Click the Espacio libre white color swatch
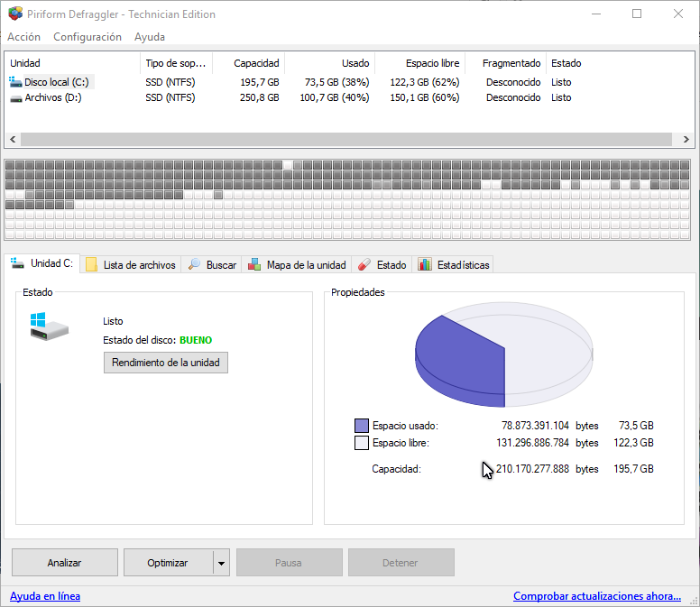700x607 pixels. pos(361,443)
